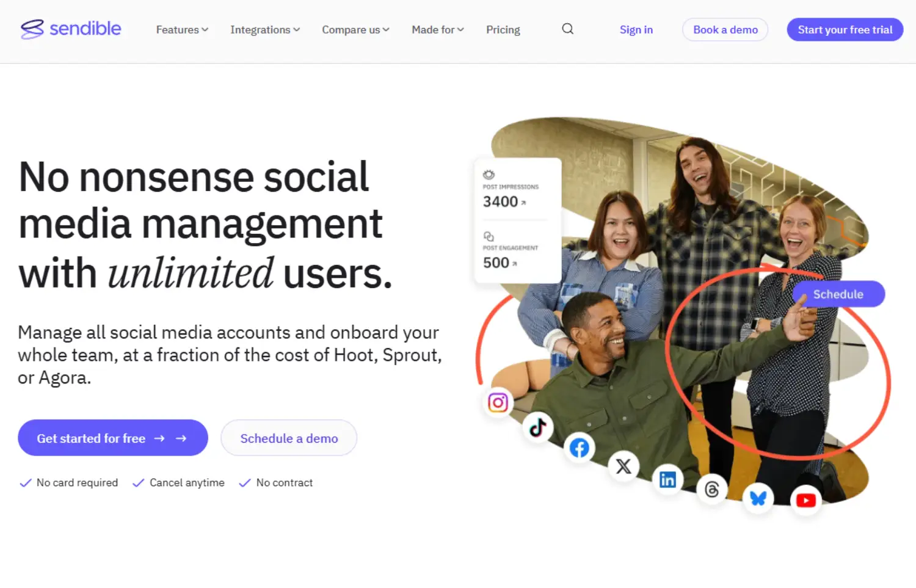916x588 pixels.
Task: Click the Cancel anytime text
Action: [187, 482]
